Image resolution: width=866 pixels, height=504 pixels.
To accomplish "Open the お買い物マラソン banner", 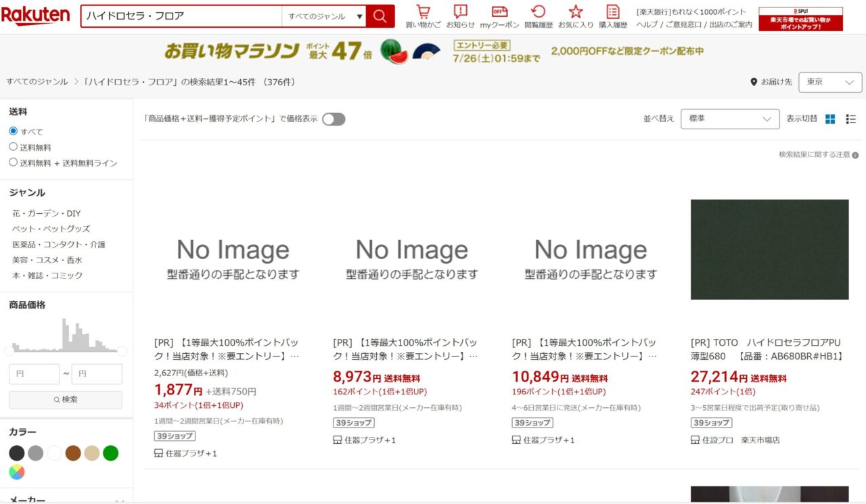I will click(433, 51).
